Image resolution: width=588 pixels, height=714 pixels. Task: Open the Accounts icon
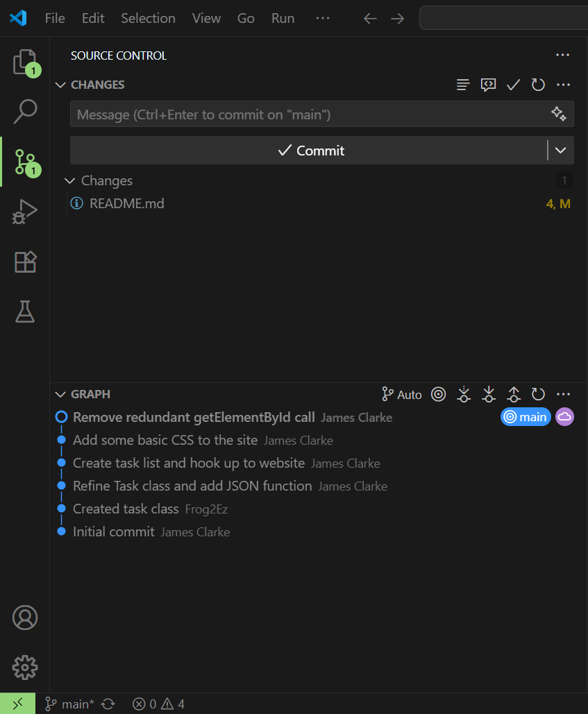coord(25,617)
